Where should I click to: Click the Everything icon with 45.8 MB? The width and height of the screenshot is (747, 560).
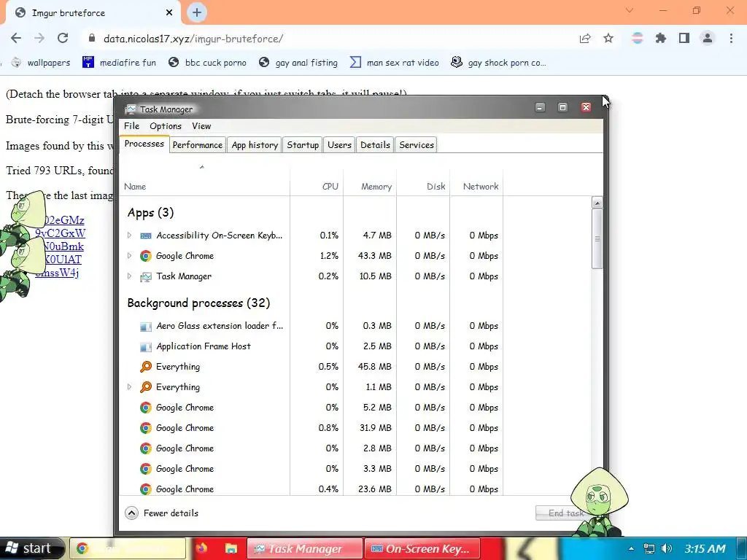click(146, 367)
